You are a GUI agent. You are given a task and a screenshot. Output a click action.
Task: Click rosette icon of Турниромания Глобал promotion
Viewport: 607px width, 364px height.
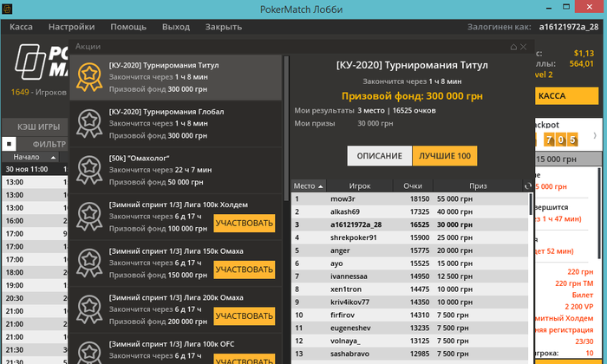[x=89, y=123]
